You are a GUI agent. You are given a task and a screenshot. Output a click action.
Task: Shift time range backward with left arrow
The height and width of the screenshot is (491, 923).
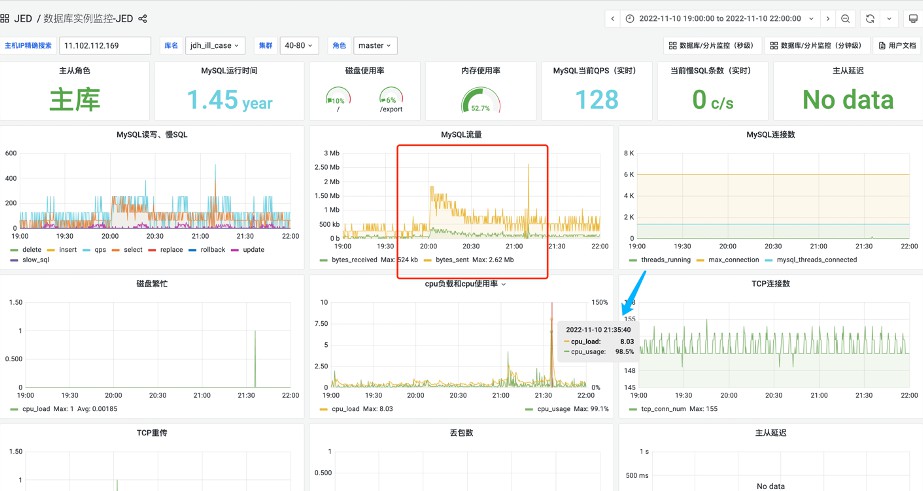(612, 19)
